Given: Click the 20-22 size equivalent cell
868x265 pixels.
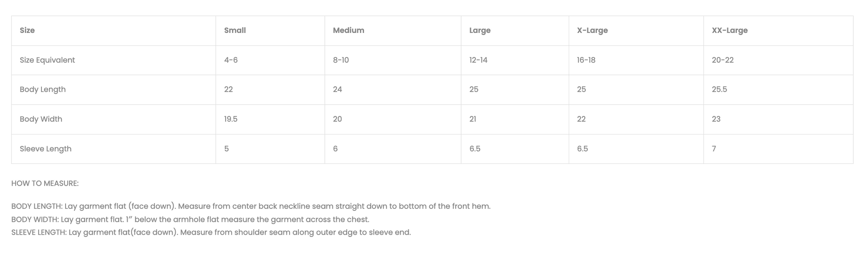Looking at the screenshot, I should [x=723, y=60].
